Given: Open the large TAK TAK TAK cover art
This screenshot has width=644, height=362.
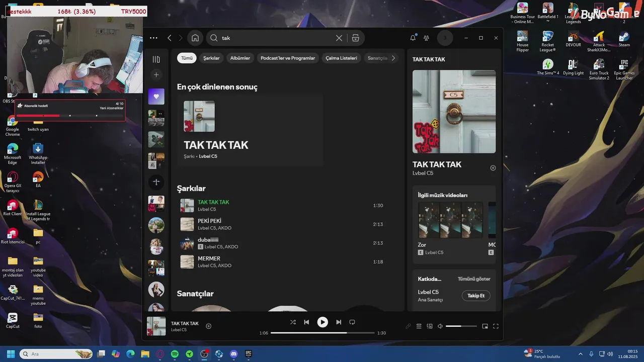Looking at the screenshot, I should (x=454, y=112).
